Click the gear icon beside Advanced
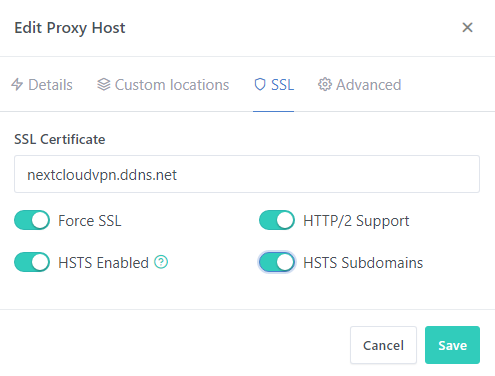 point(325,84)
